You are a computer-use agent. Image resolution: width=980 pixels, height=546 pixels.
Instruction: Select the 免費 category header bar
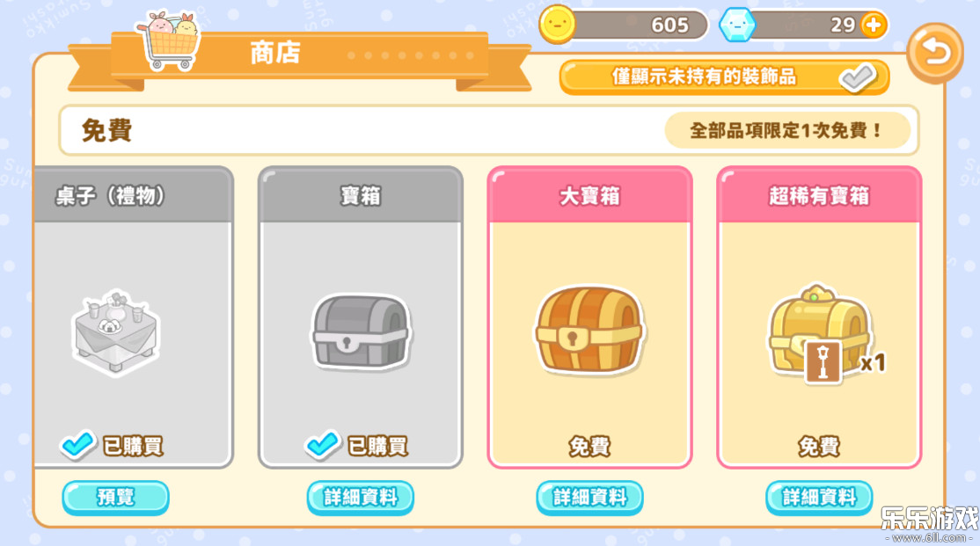pyautogui.click(x=489, y=130)
